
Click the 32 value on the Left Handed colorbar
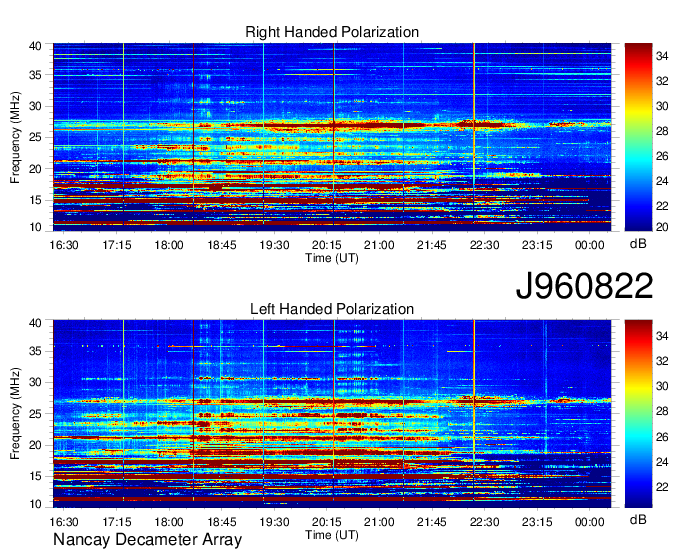coord(662,361)
